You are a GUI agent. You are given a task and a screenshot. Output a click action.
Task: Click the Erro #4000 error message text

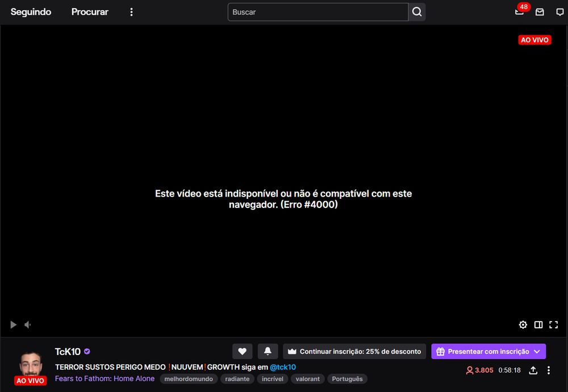pyautogui.click(x=283, y=199)
